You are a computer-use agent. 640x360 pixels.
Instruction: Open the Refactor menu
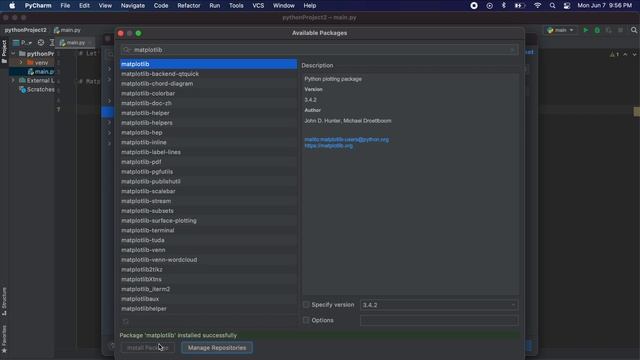tap(189, 6)
